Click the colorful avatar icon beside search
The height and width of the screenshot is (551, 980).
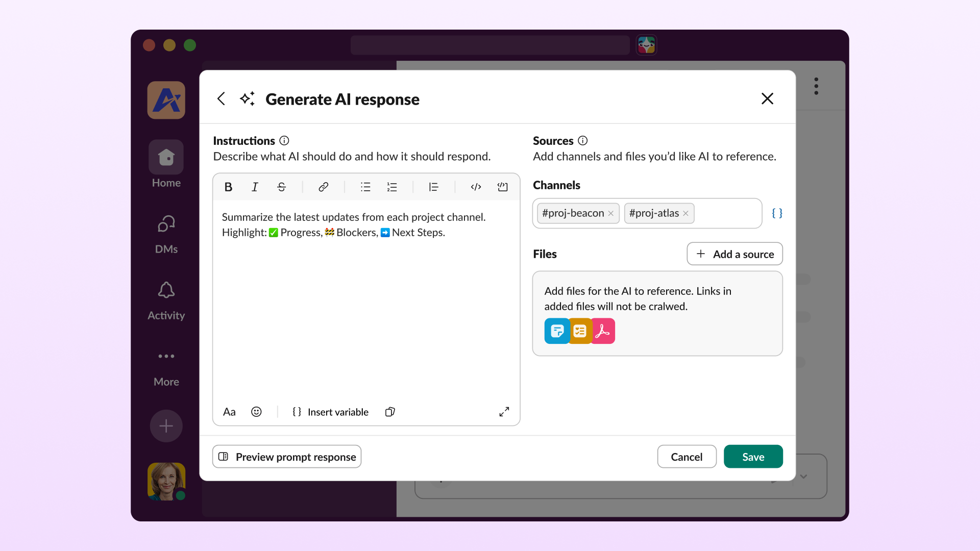pyautogui.click(x=646, y=45)
